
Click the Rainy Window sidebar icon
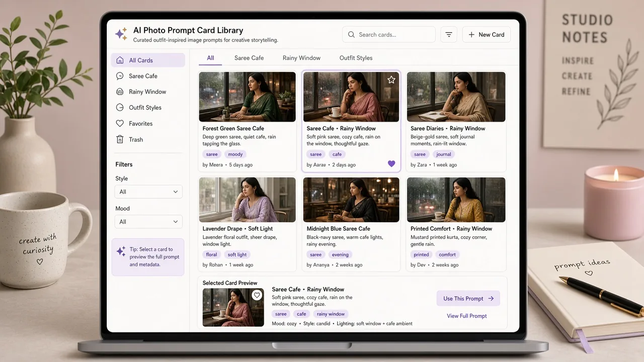point(120,92)
